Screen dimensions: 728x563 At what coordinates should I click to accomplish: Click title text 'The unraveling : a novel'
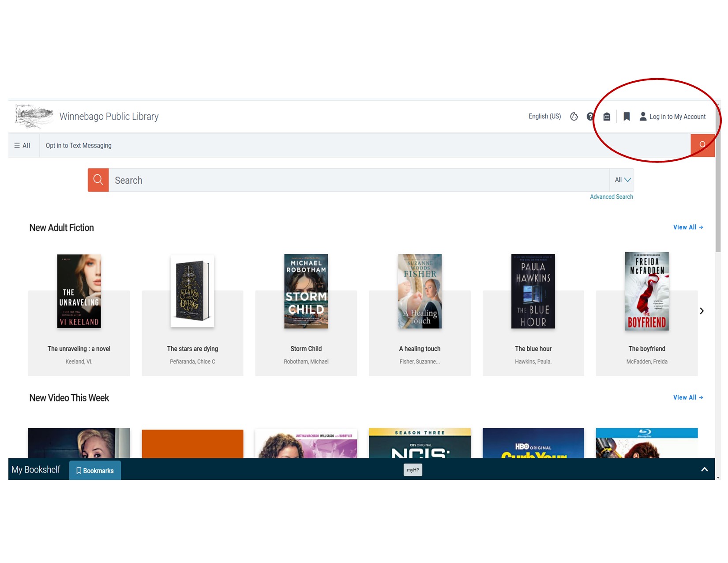pos(79,349)
